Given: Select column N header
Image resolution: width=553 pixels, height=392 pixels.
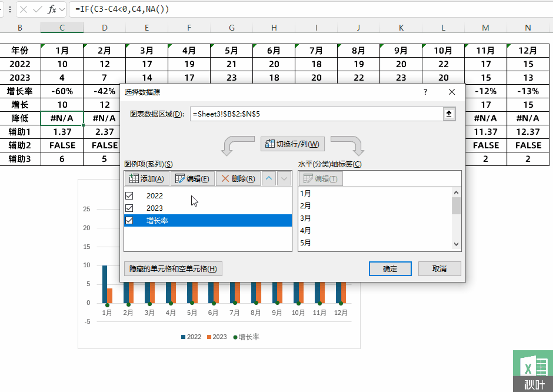Looking at the screenshot, I should point(528,28).
